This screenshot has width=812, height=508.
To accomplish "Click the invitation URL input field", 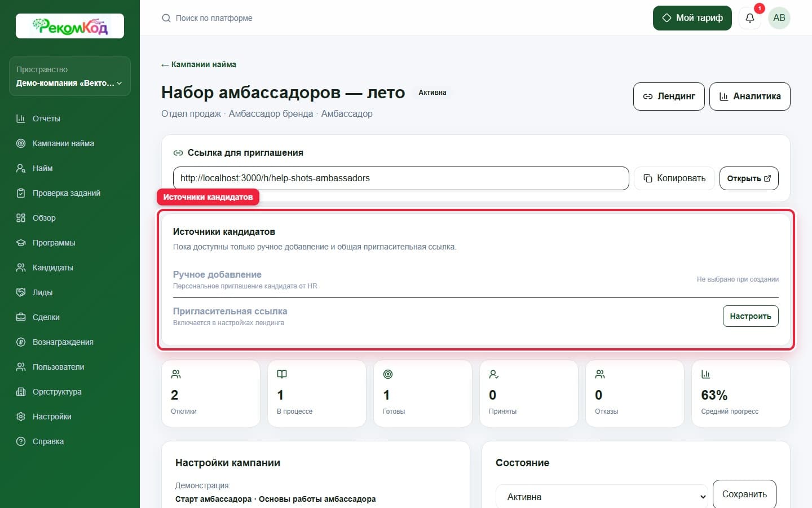I will pyautogui.click(x=401, y=178).
